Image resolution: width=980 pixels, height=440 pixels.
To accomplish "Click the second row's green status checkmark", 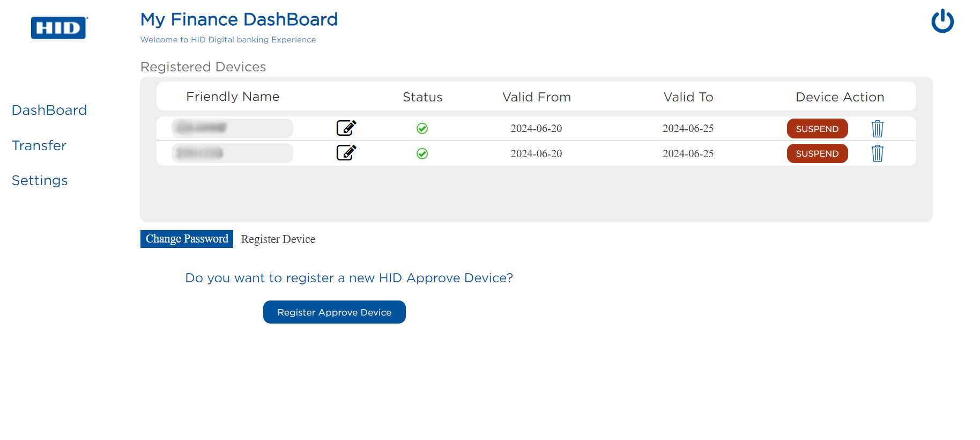I will [x=422, y=153].
